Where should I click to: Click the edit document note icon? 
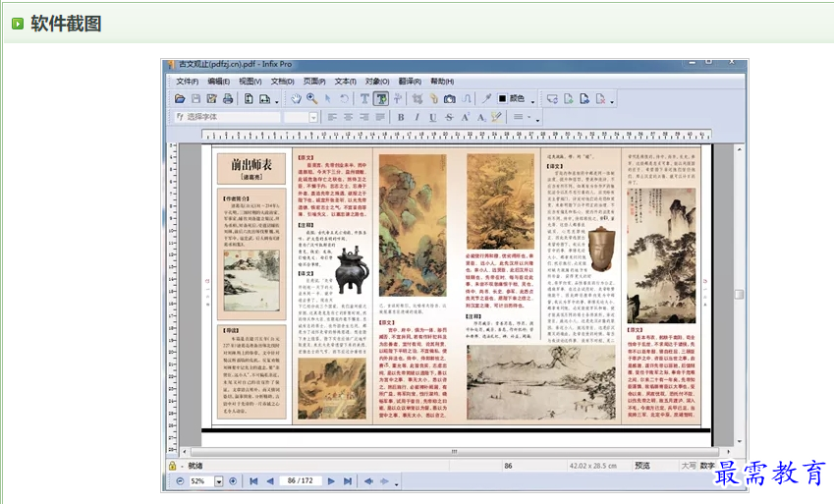pyautogui.click(x=211, y=99)
